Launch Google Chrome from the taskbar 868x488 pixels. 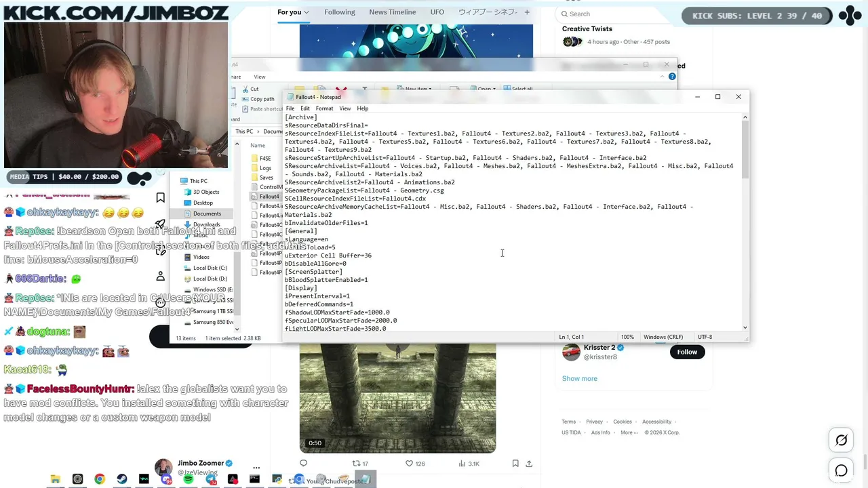pyautogui.click(x=100, y=479)
